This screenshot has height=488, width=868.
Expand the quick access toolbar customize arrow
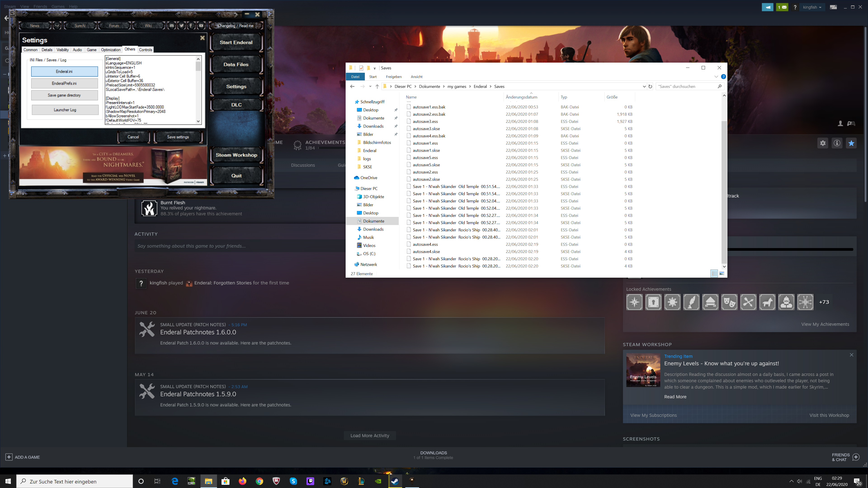click(375, 68)
